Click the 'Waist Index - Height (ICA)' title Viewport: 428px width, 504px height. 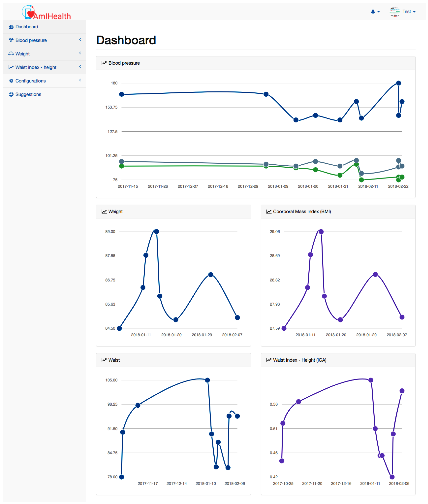click(x=300, y=360)
